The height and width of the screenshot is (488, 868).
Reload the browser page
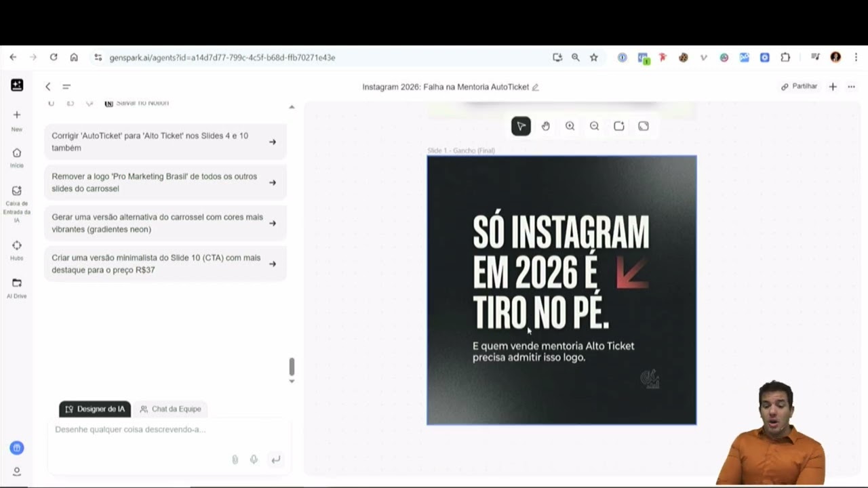[54, 58]
